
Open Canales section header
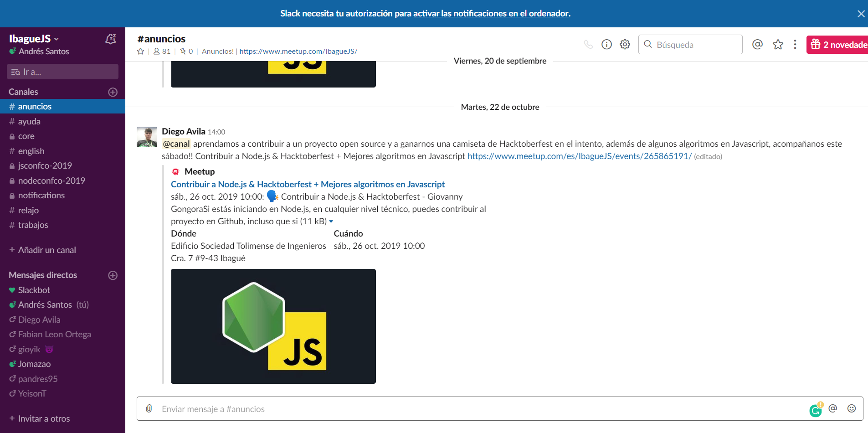pyautogui.click(x=23, y=92)
